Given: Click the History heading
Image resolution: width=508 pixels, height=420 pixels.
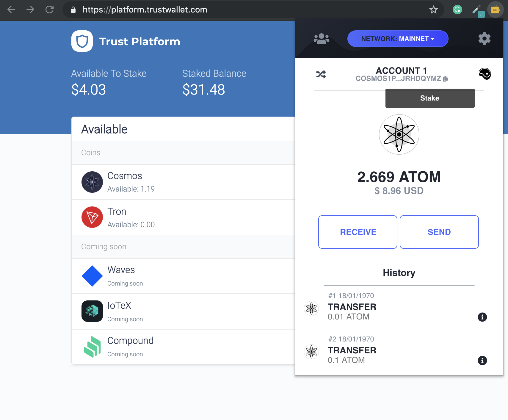Looking at the screenshot, I should [x=399, y=273].
